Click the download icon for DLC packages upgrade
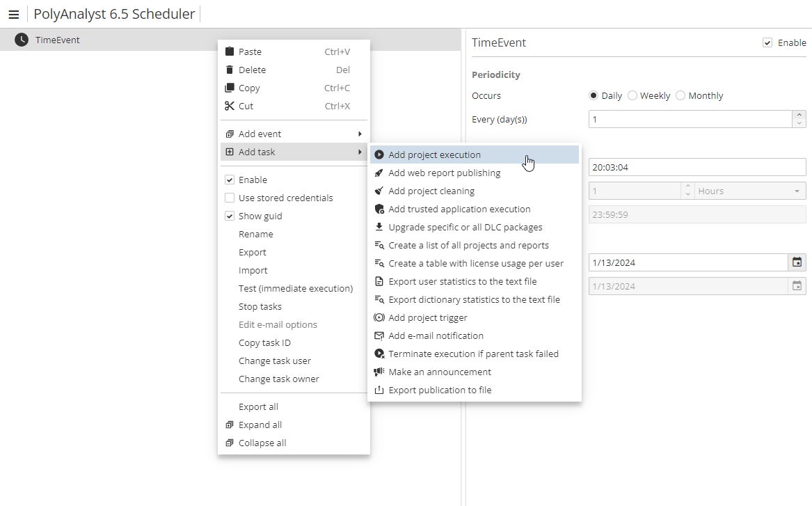This screenshot has height=506, width=812. (x=379, y=227)
